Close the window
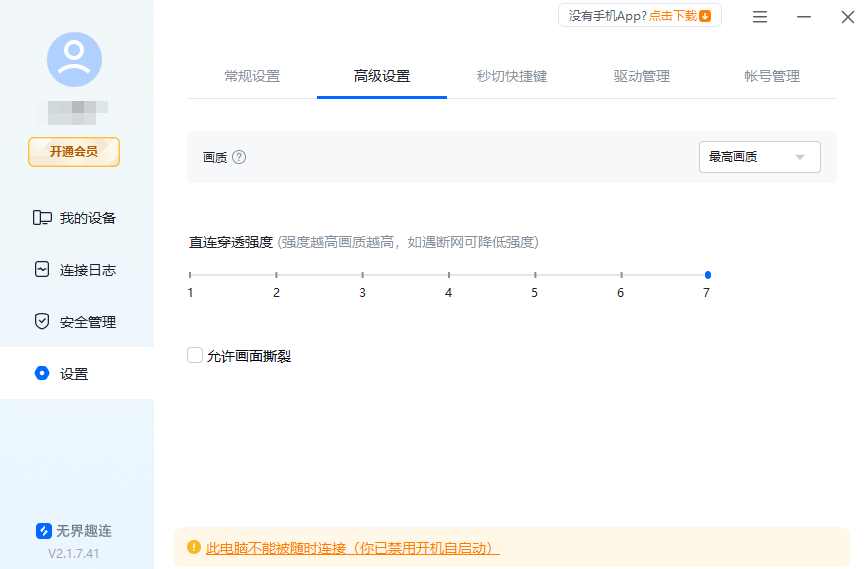This screenshot has height=569, width=866. tap(848, 17)
